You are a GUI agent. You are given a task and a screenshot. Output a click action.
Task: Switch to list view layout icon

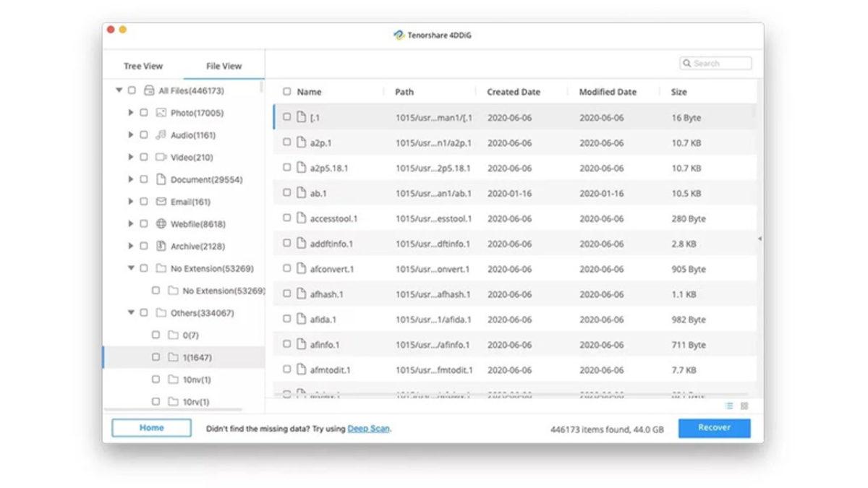click(x=729, y=406)
